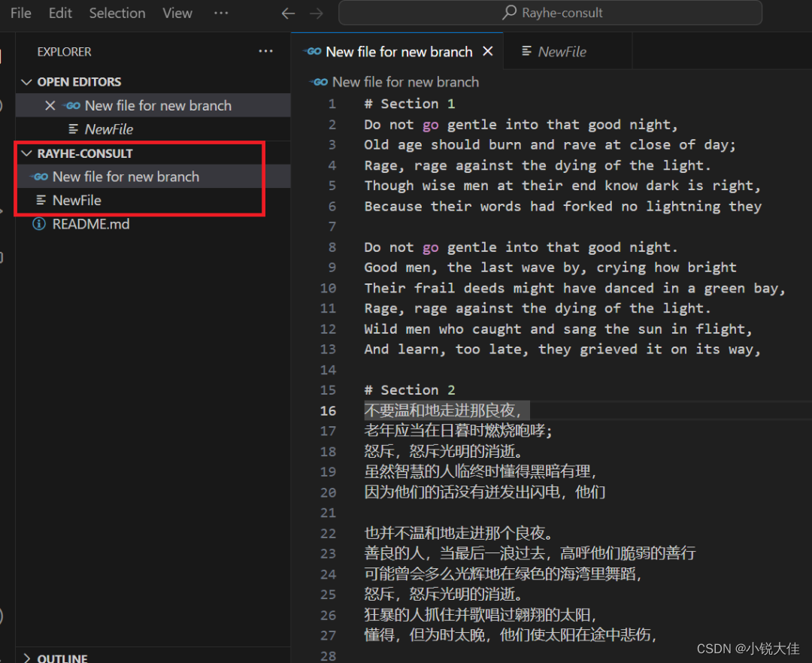Open the File menu
The height and width of the screenshot is (663, 812).
(x=21, y=13)
